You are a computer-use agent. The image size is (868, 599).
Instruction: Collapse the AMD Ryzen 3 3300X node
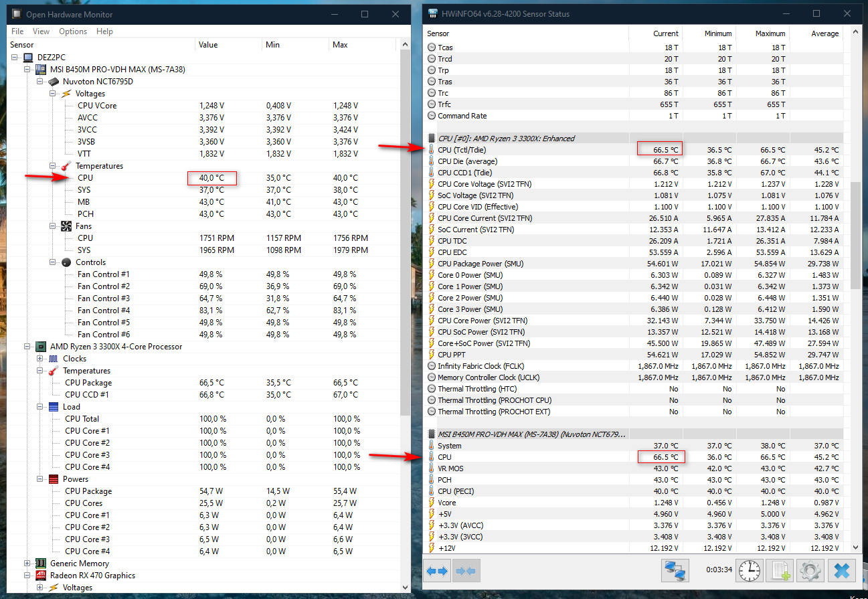[x=27, y=347]
